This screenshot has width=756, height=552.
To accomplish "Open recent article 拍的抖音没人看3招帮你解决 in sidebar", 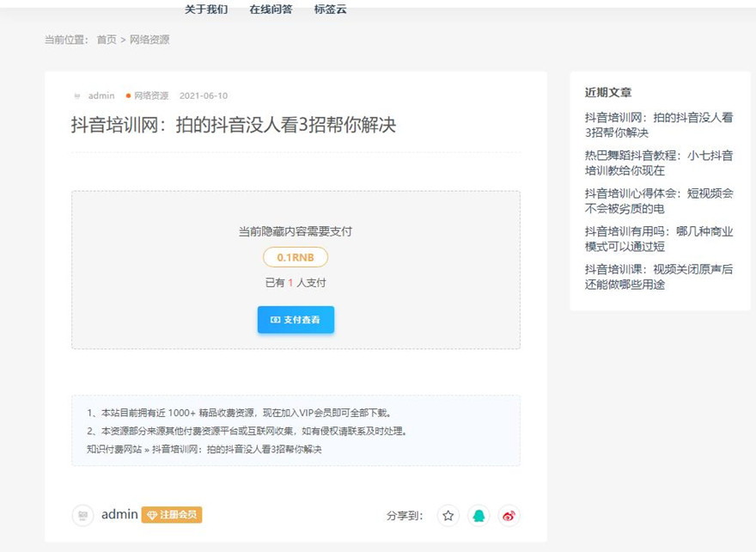I will point(659,125).
